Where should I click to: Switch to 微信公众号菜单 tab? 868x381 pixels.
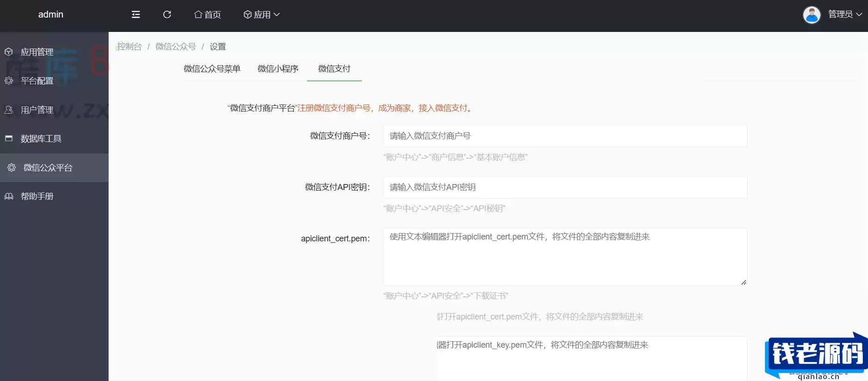click(212, 69)
